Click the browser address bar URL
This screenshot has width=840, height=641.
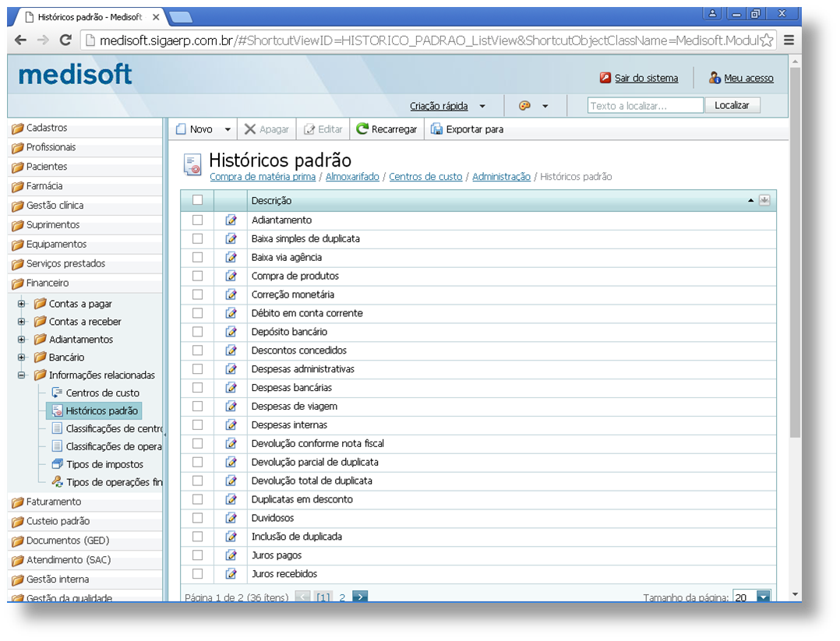[429, 41]
